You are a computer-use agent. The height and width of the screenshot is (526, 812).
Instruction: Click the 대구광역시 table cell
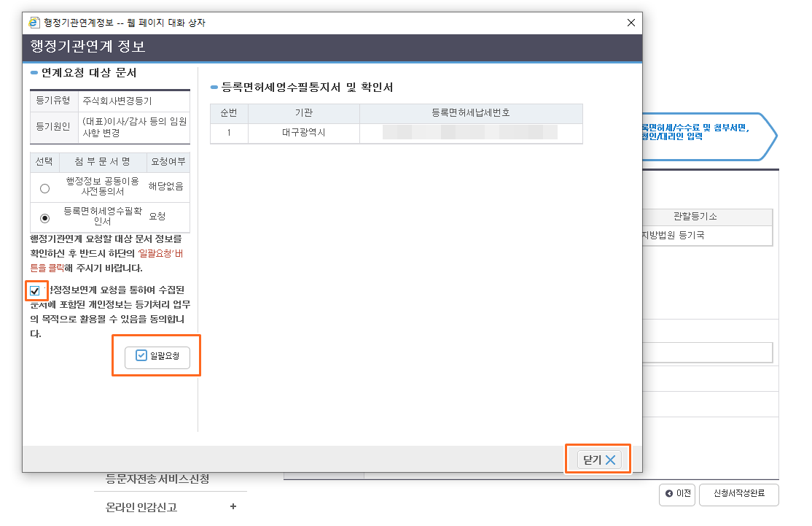coord(304,133)
